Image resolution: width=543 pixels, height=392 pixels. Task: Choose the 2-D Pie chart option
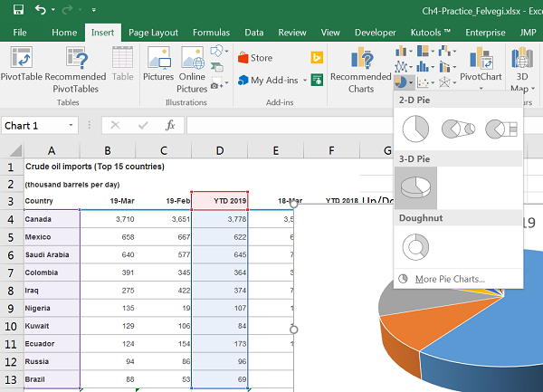click(415, 129)
